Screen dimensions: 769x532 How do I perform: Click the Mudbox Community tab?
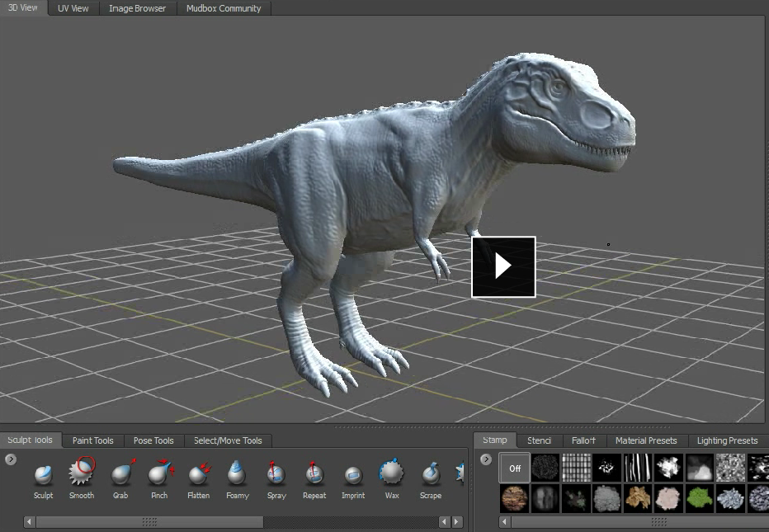tap(223, 8)
